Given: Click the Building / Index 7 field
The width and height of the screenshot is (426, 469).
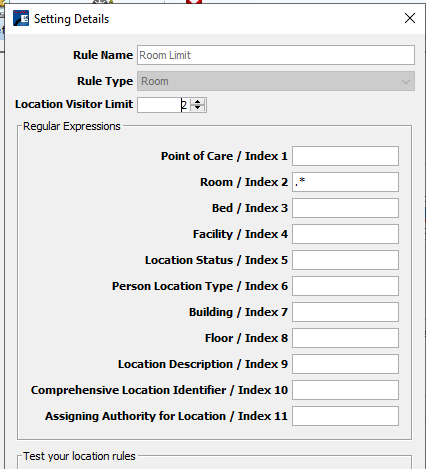Looking at the screenshot, I should [x=345, y=312].
